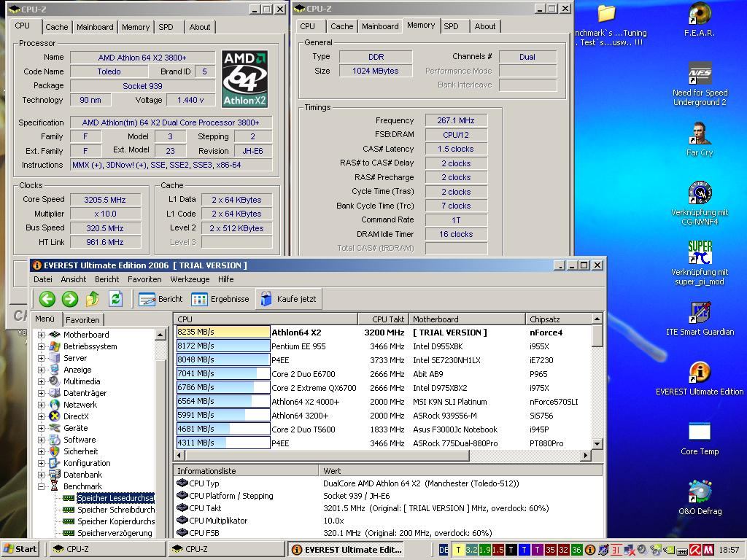
Task: Open the F.E.A.R. desktop shortcut
Action: [700, 20]
